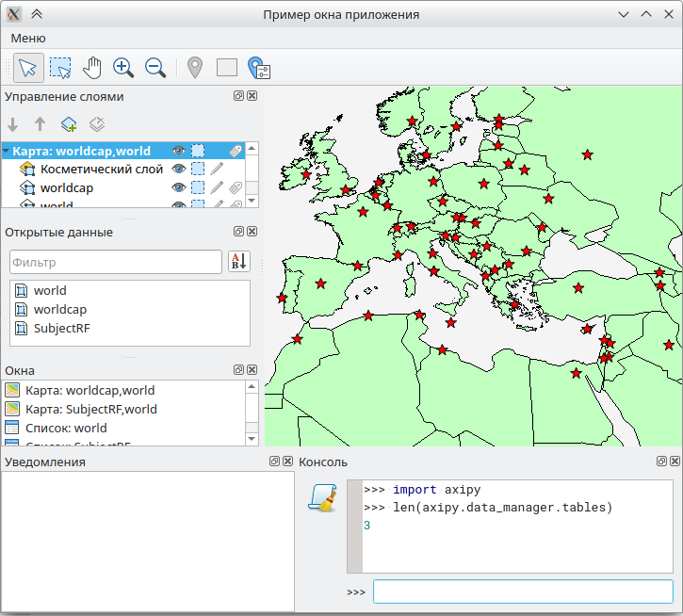Select the arrow pointer tool

(x=28, y=67)
